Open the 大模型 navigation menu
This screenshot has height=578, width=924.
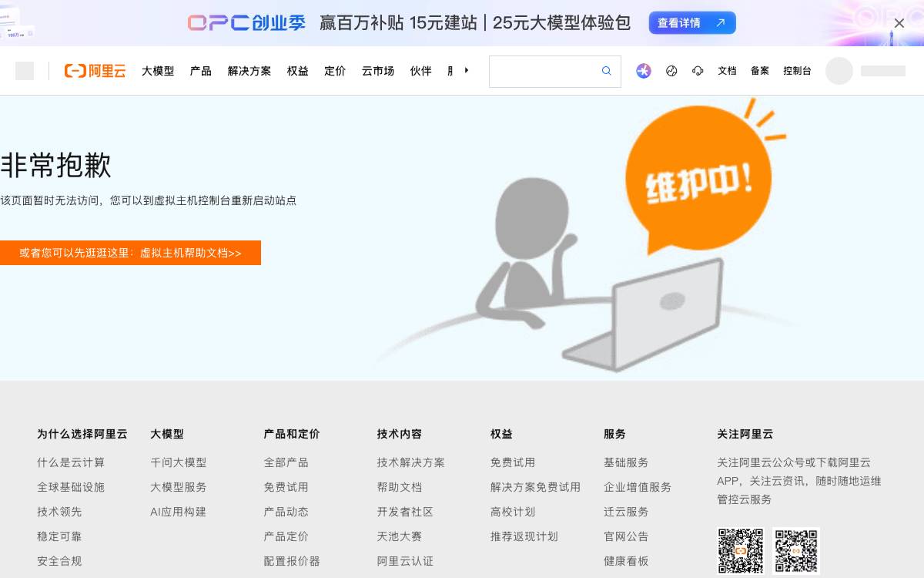pos(158,71)
